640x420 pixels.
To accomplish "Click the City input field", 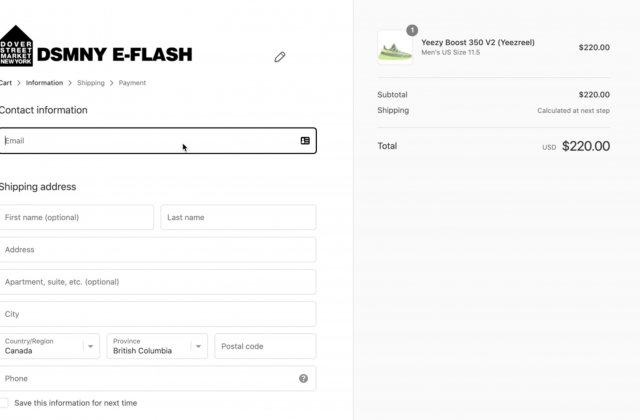I will pos(158,314).
